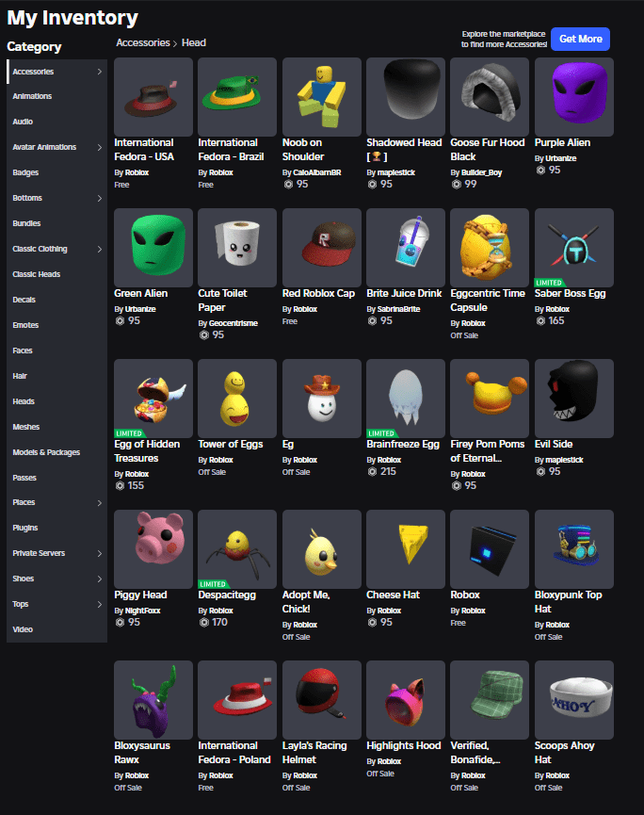Open the Brainfreeze Egg image
Image resolution: width=644 pixels, height=815 pixels.
coord(406,399)
